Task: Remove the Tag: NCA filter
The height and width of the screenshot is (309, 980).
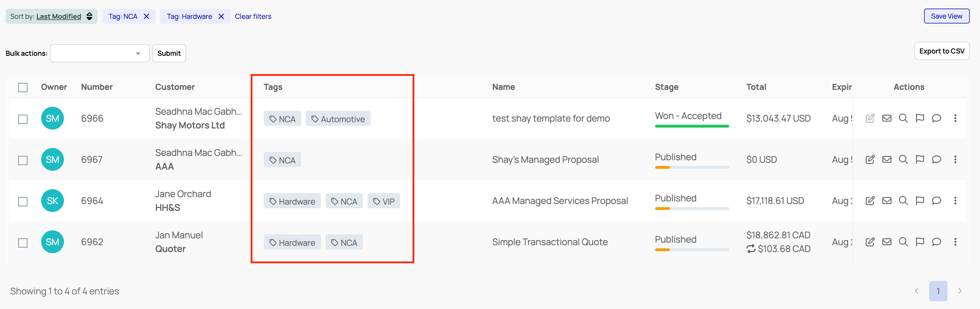Action: point(146,16)
